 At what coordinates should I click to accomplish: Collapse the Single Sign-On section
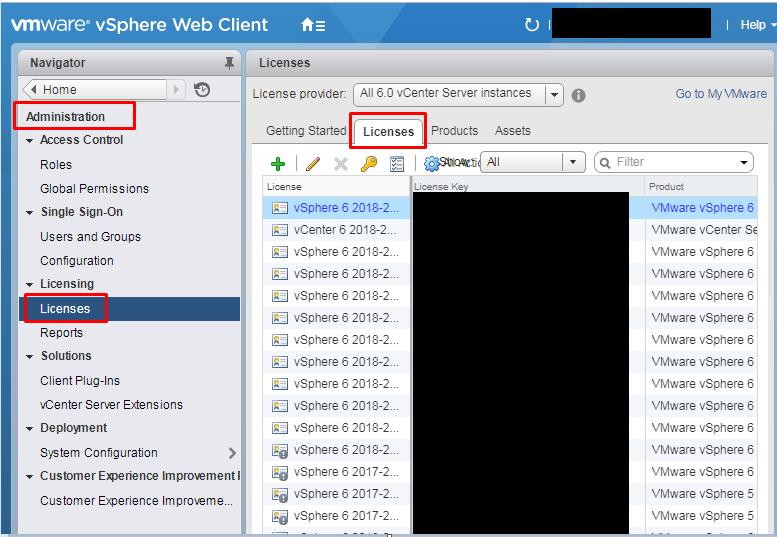click(30, 213)
